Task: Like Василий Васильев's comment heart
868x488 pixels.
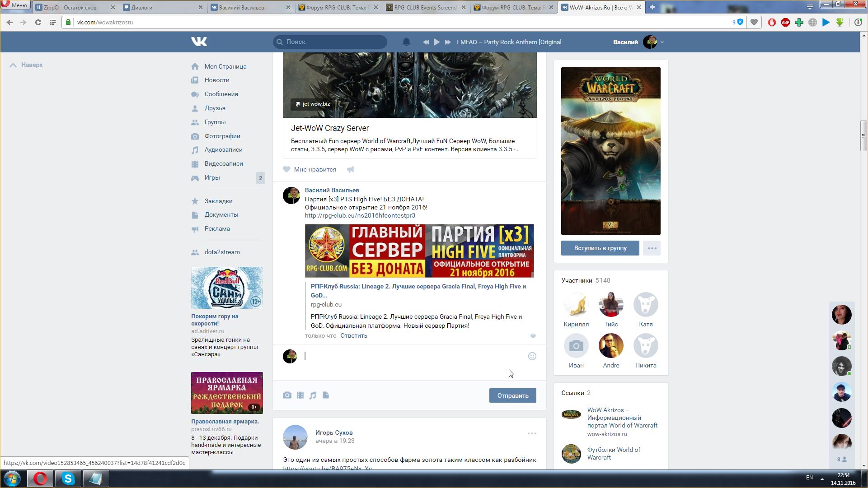Action: 533,336
